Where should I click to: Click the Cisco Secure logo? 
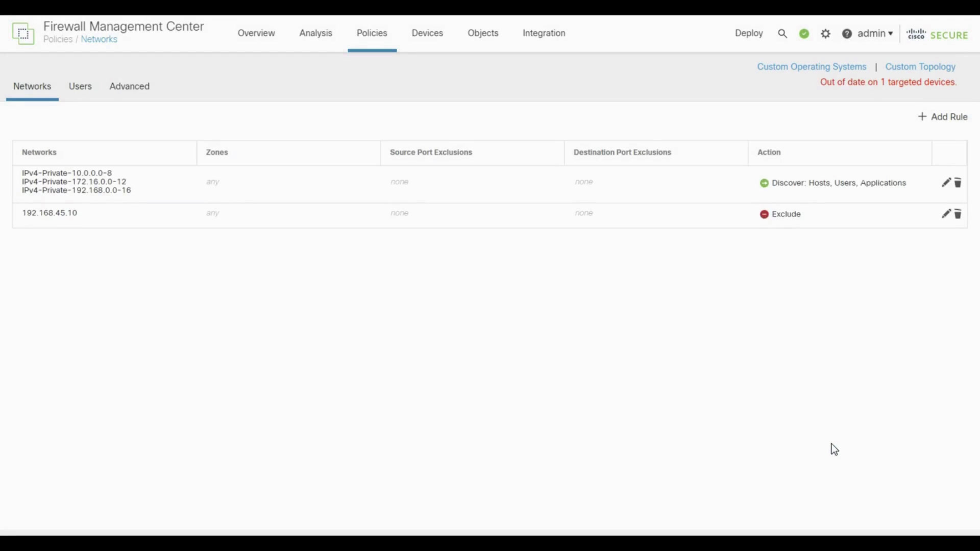tap(938, 34)
